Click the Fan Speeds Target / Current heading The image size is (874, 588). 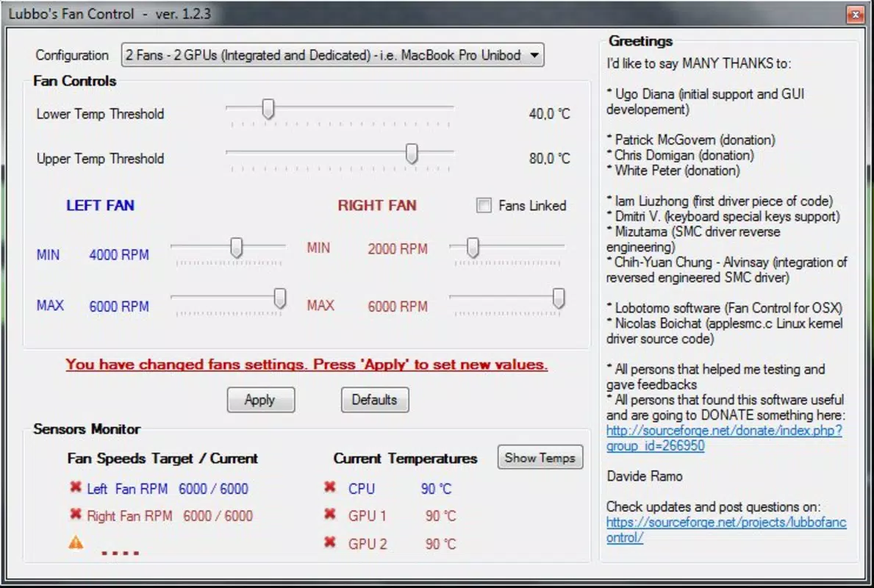click(162, 458)
